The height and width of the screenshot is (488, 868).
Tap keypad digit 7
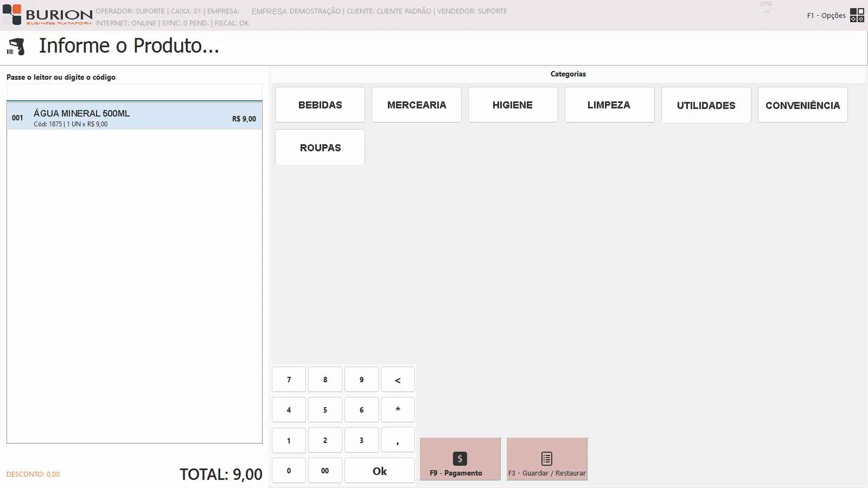289,380
